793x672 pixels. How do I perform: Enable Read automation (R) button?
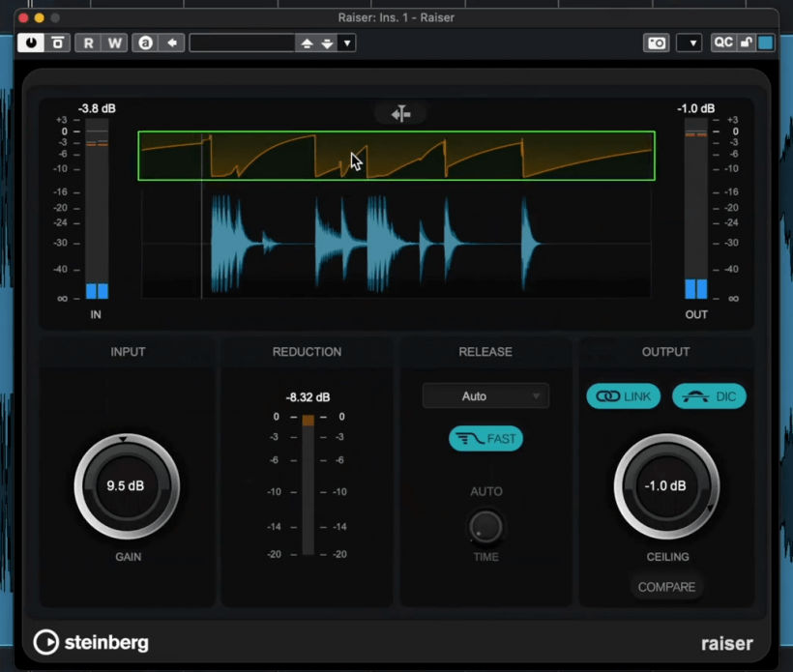pos(89,43)
